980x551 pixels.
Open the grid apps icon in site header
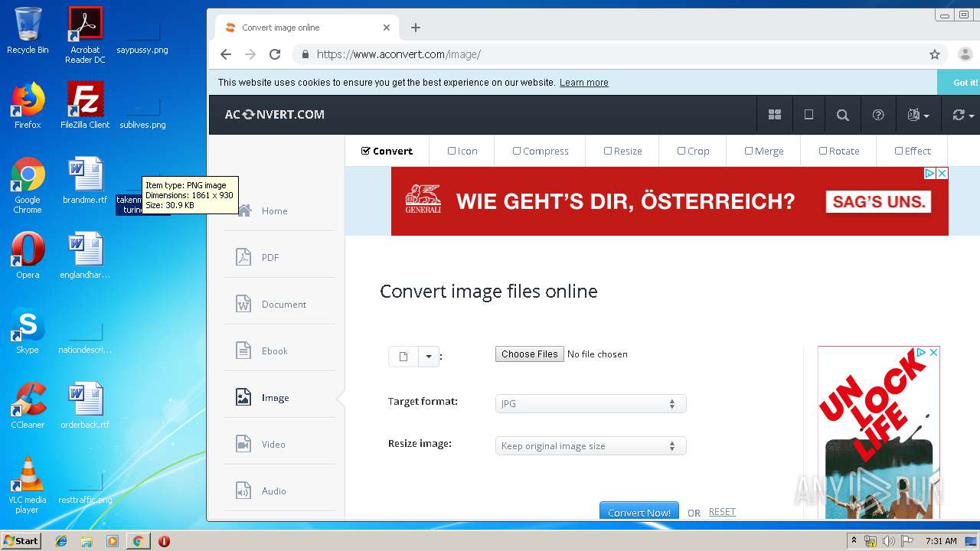click(775, 115)
